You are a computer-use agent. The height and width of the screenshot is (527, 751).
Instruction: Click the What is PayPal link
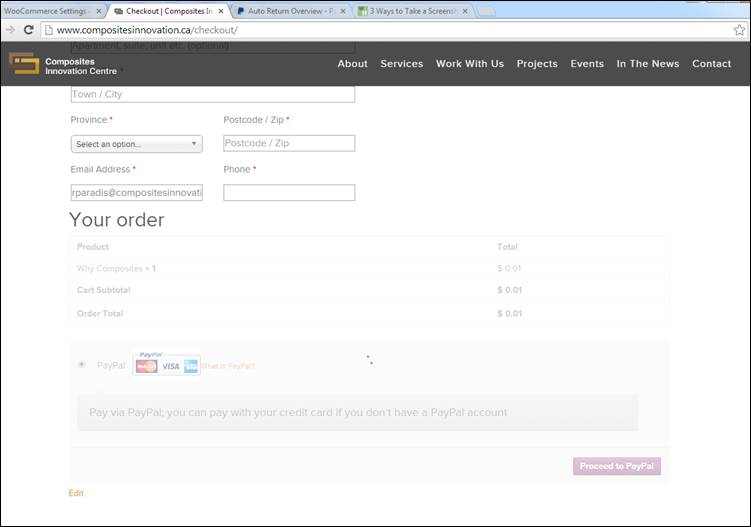[227, 367]
